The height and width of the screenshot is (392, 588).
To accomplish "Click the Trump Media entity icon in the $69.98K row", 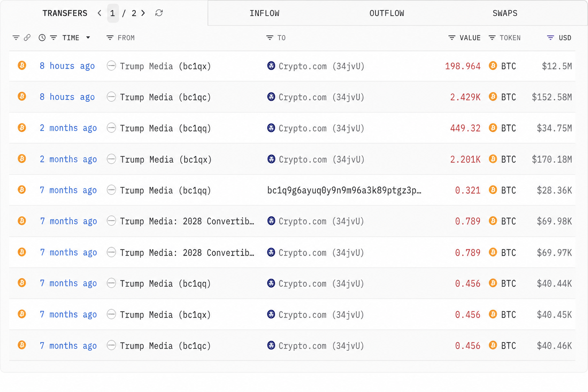I will [111, 221].
